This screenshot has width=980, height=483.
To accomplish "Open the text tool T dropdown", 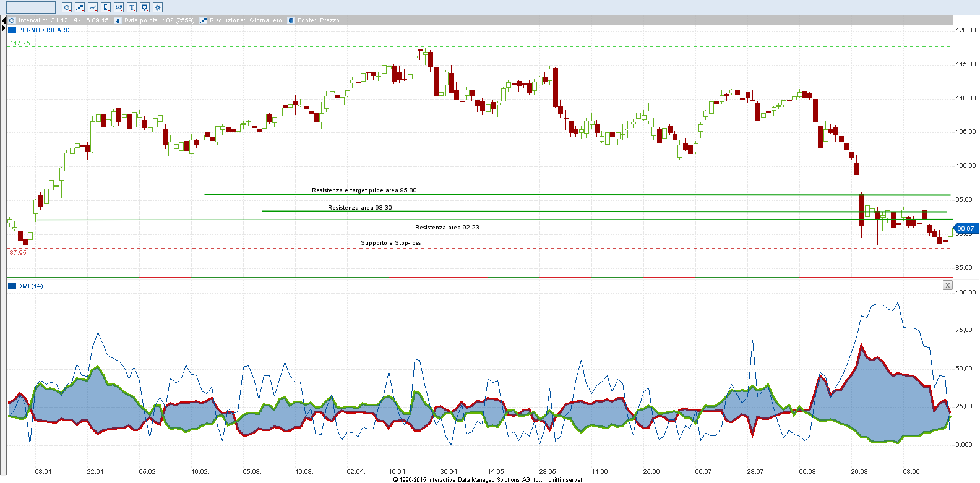I will tap(132, 7).
